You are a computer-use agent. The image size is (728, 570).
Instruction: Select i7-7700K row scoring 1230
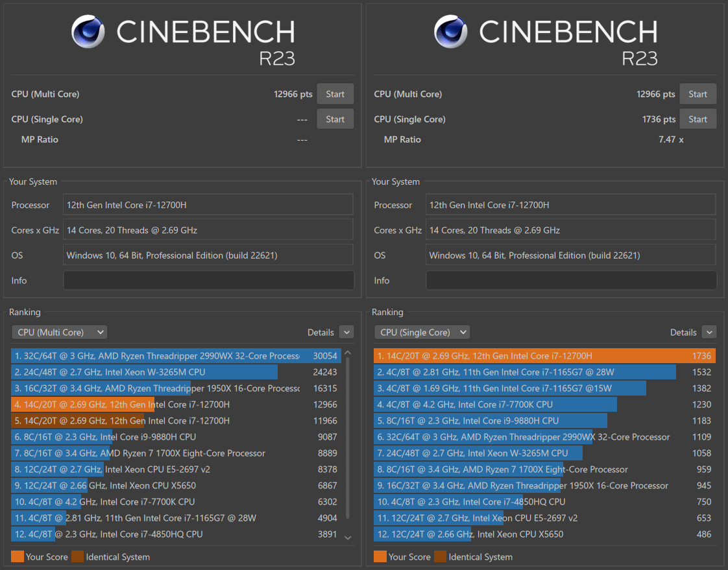coord(544,404)
